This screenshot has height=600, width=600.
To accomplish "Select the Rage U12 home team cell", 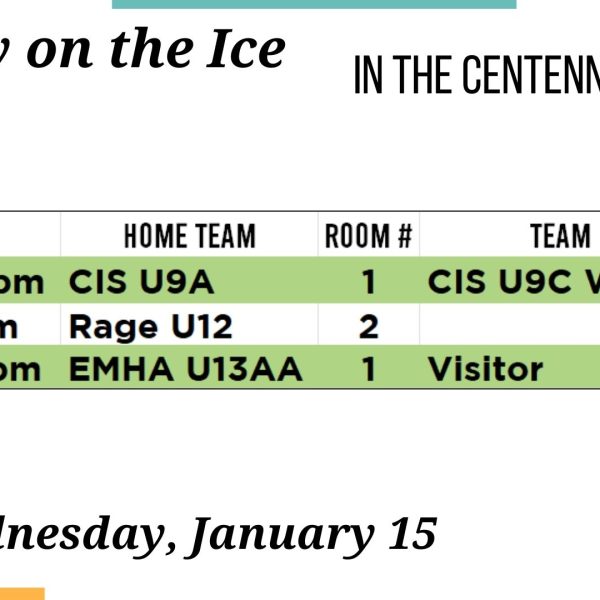I will 189,326.
